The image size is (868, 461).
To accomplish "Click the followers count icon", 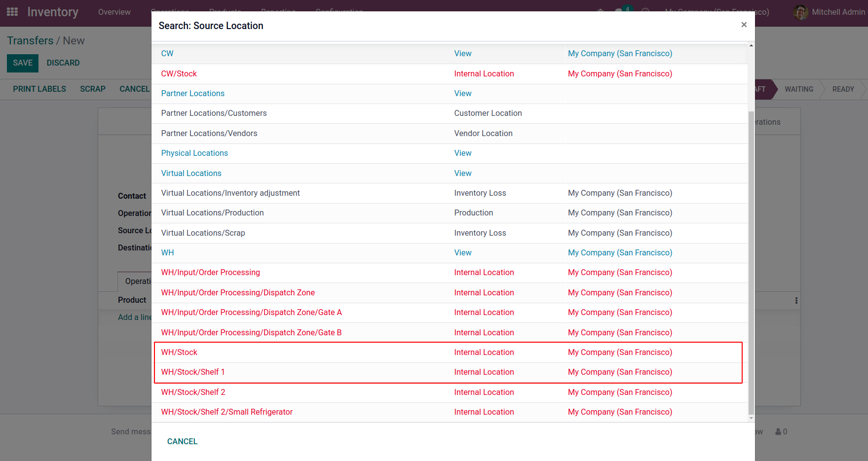I will pos(781,431).
